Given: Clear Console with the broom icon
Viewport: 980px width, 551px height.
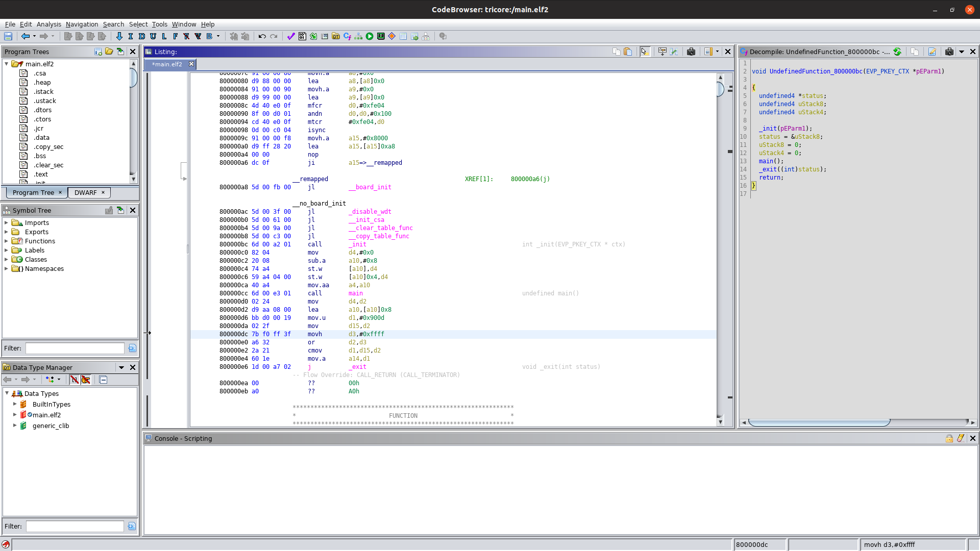Looking at the screenshot, I should click(x=961, y=438).
